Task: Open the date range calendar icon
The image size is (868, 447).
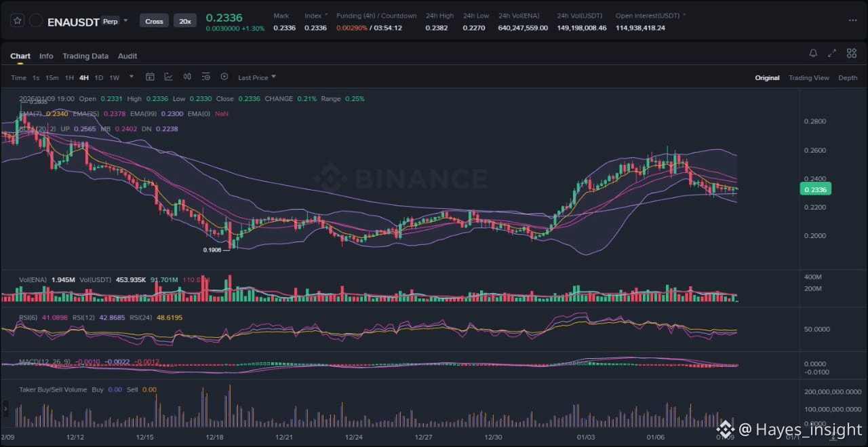Action: (151, 77)
